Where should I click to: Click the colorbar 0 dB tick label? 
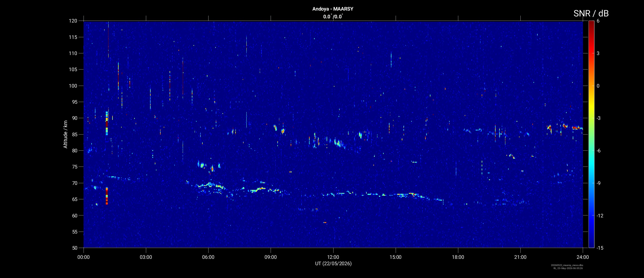(x=598, y=86)
